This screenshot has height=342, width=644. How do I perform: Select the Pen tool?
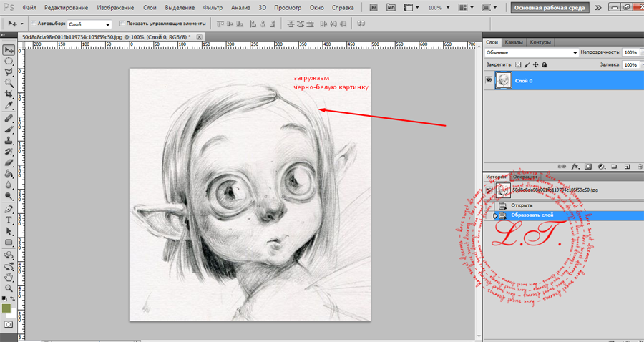point(9,210)
